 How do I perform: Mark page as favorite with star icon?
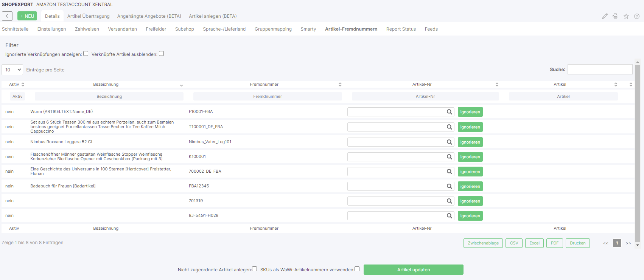[x=626, y=16]
